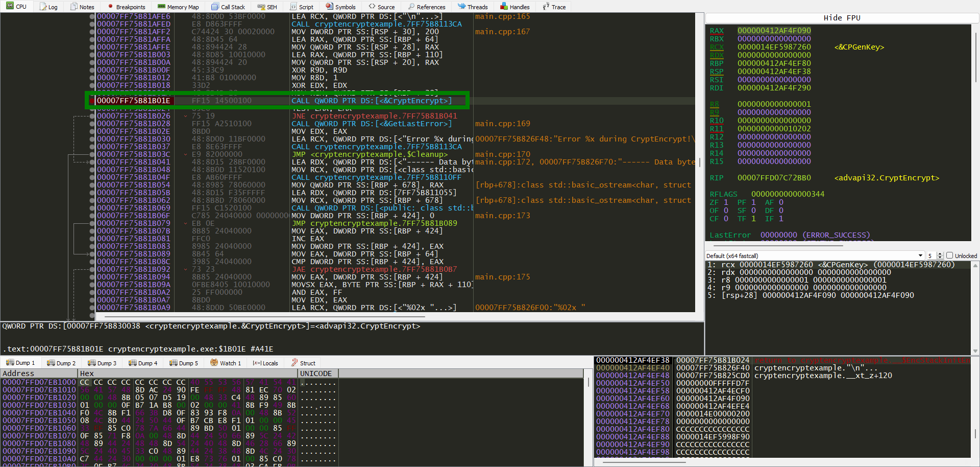Click the dump Address column header

(39, 373)
